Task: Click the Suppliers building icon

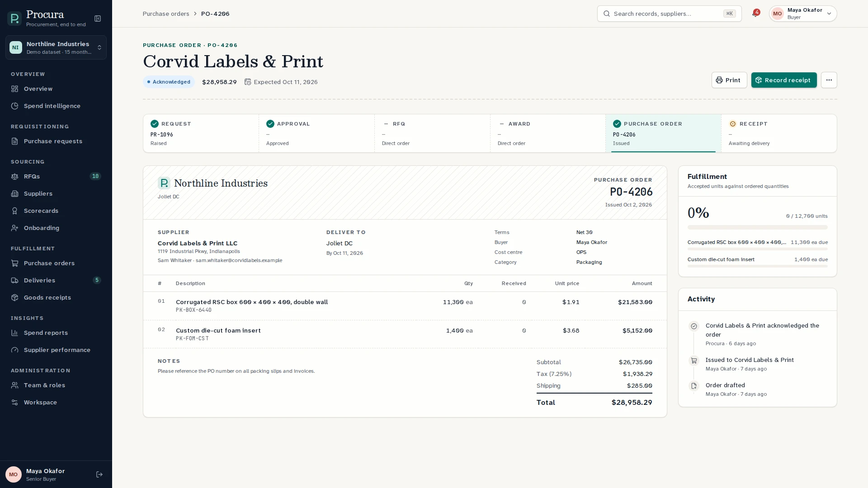Action: coord(15,194)
